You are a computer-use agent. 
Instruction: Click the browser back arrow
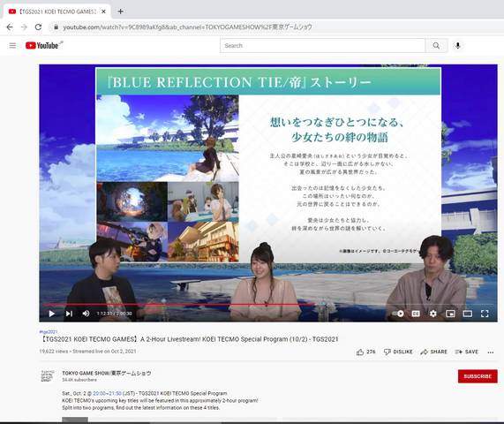10,27
